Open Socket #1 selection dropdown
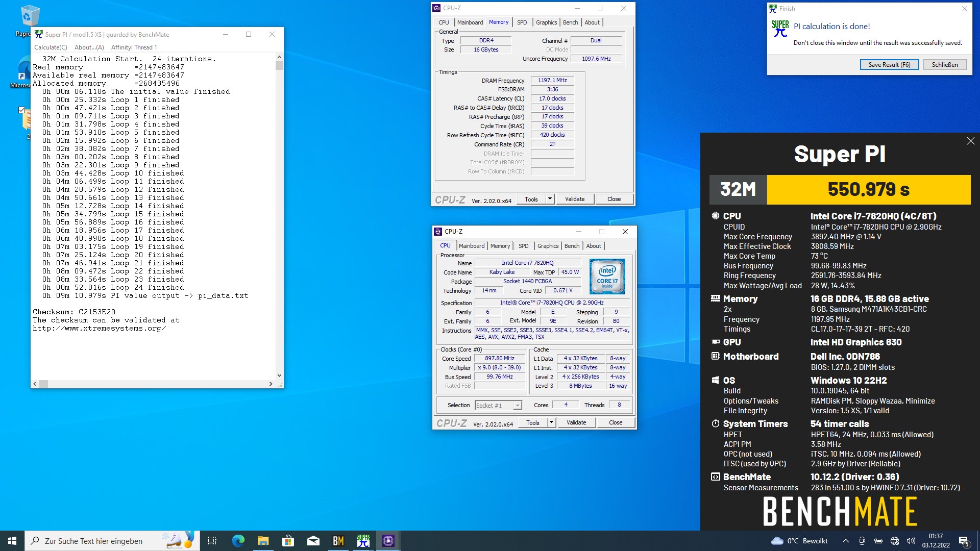 coord(498,406)
